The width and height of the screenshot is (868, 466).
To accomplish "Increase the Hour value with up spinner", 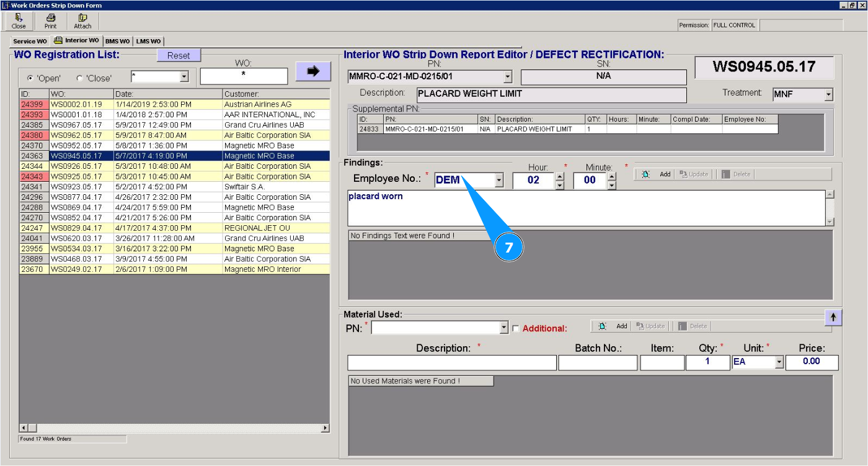I will point(560,176).
